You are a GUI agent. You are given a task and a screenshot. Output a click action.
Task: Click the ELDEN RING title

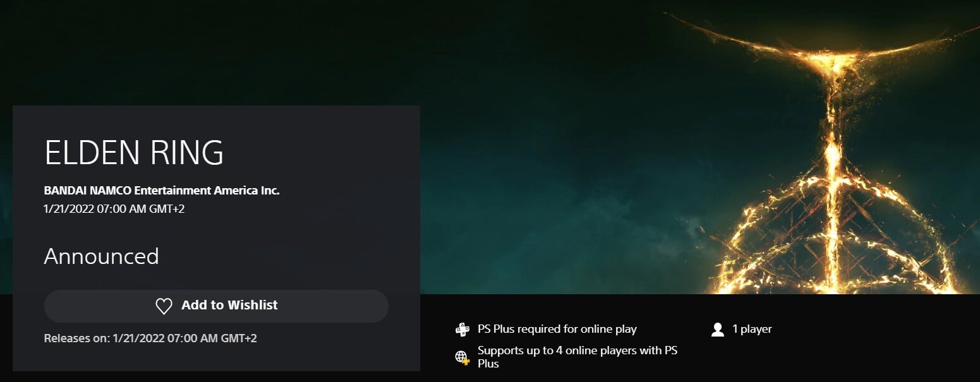[x=134, y=152]
